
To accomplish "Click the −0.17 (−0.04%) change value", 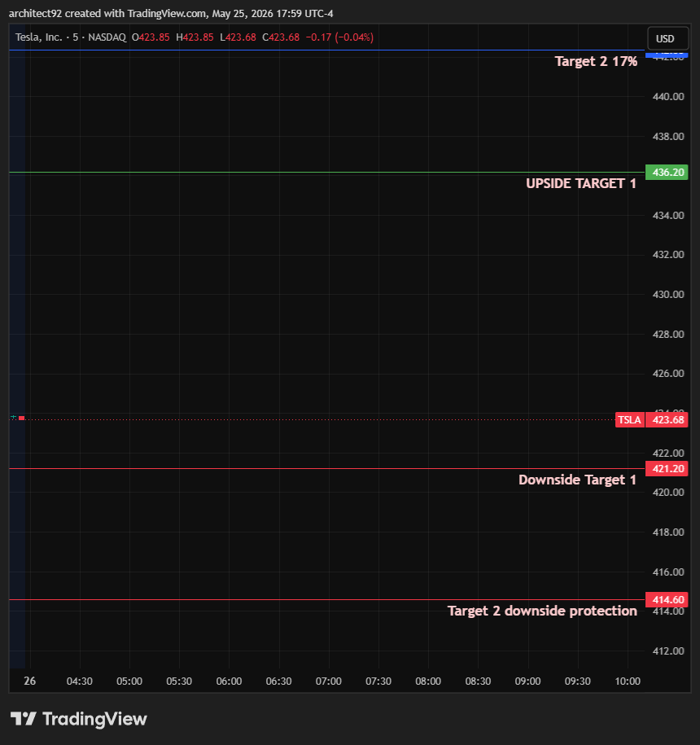I will 339,37.
